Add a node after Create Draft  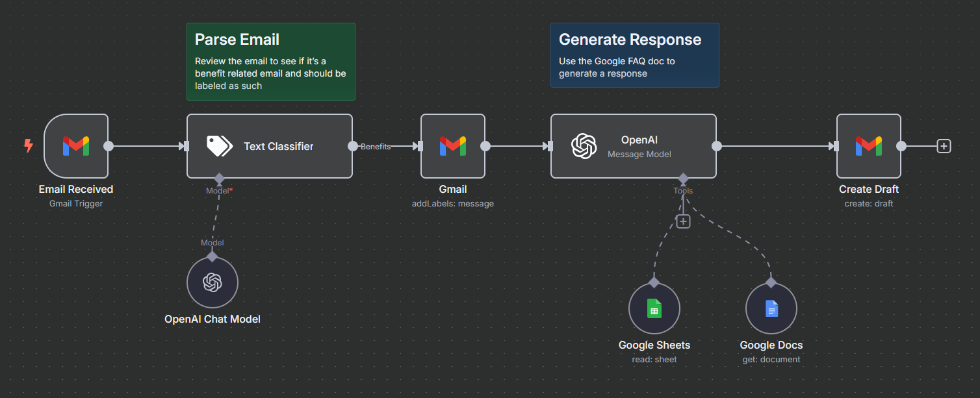click(944, 146)
